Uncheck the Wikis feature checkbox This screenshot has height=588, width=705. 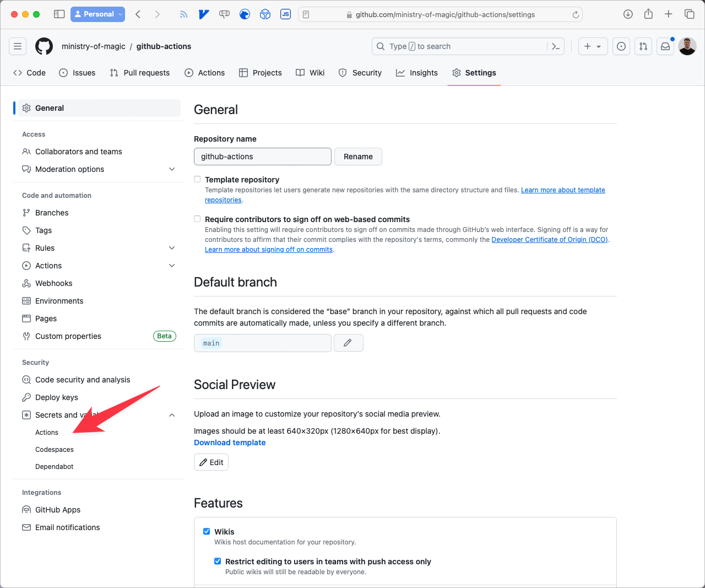[207, 531]
